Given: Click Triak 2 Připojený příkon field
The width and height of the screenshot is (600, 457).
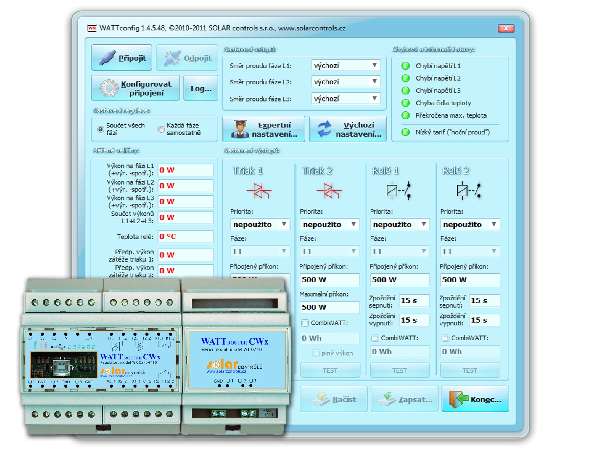Looking at the screenshot, I should click(x=329, y=279).
